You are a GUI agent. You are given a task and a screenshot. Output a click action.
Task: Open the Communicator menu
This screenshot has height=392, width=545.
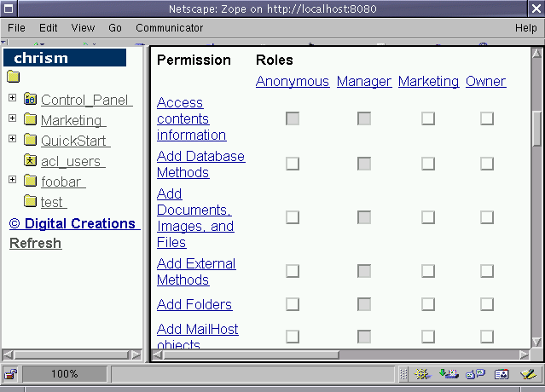(x=169, y=28)
